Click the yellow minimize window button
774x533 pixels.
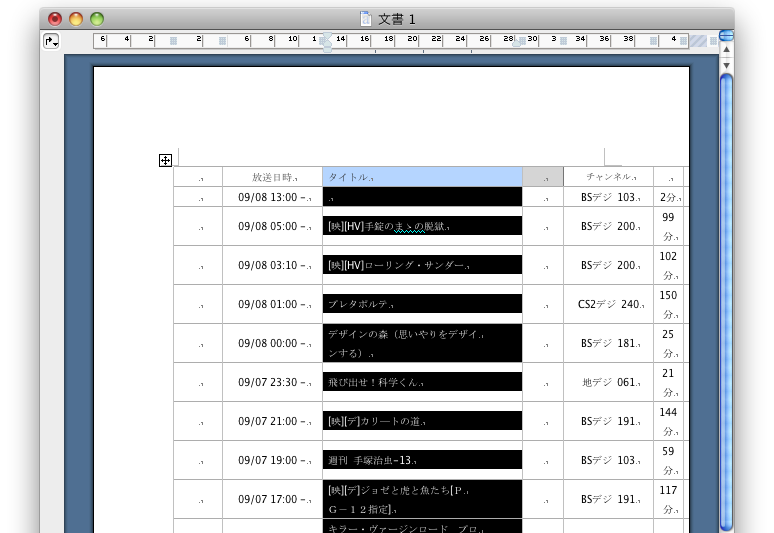click(x=76, y=19)
